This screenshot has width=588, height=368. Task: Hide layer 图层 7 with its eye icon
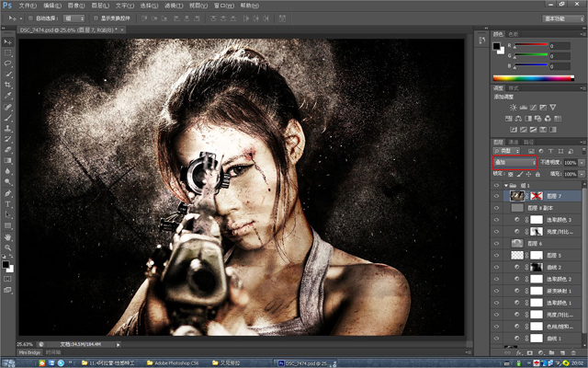[x=496, y=196]
